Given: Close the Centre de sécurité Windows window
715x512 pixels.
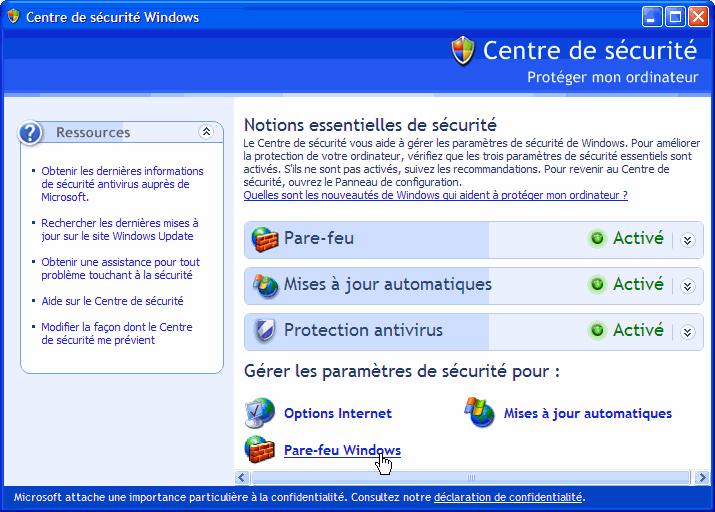Looking at the screenshot, I should tap(698, 17).
